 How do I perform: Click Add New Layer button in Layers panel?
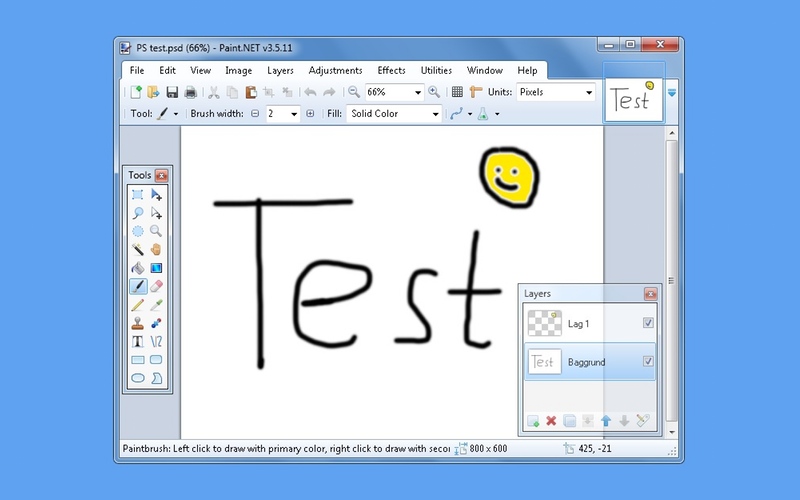(533, 421)
